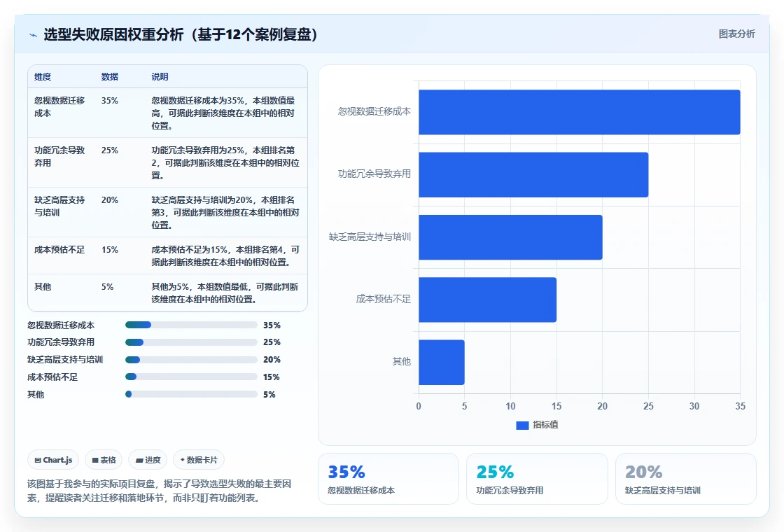Click the 25% value in progress list

(x=272, y=342)
